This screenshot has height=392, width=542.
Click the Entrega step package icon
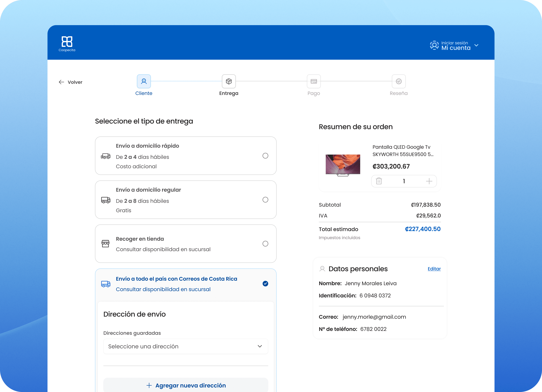(229, 81)
